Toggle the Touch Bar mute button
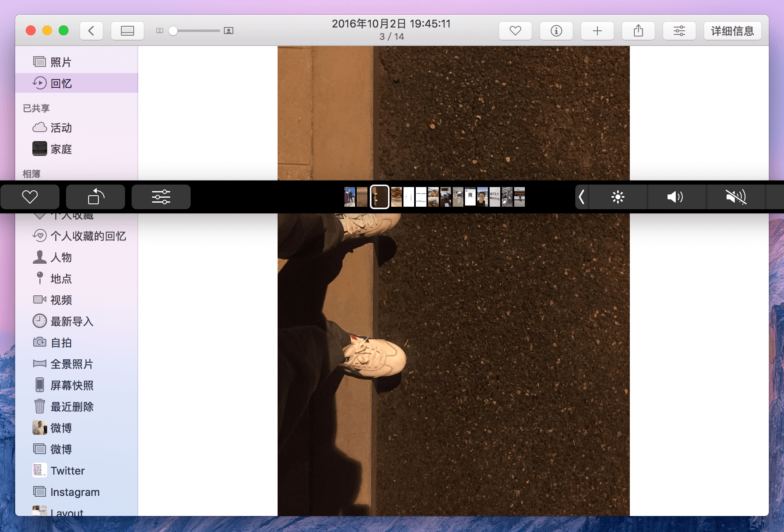The height and width of the screenshot is (532, 784). [736, 197]
